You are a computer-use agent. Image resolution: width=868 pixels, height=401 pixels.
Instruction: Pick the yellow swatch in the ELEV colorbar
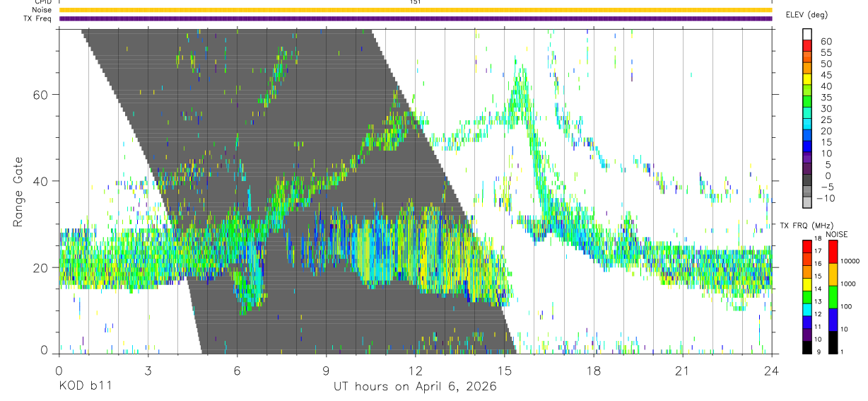tap(807, 79)
